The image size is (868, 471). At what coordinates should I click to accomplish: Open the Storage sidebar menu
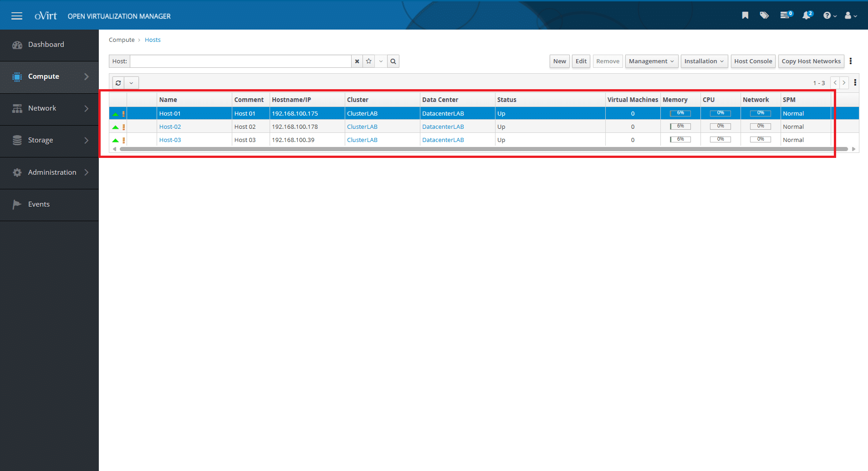49,140
